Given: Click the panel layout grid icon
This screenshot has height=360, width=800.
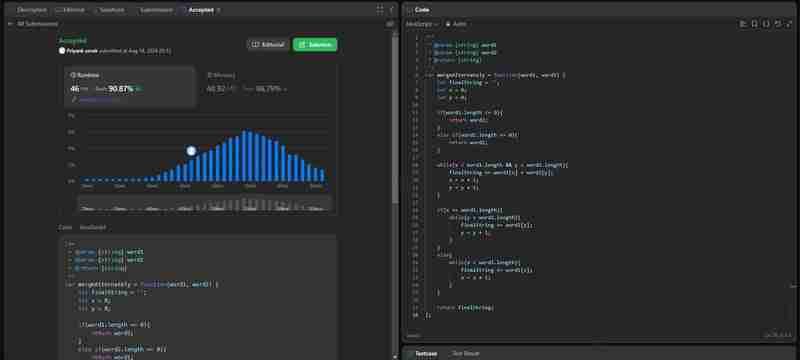Looking at the screenshot, I should pos(380,10).
